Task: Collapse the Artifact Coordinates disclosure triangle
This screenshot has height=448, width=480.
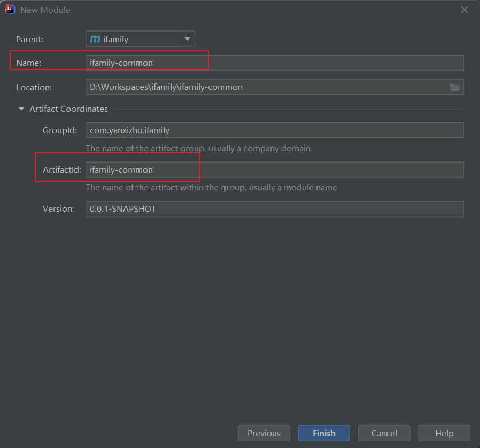Action: coord(21,109)
